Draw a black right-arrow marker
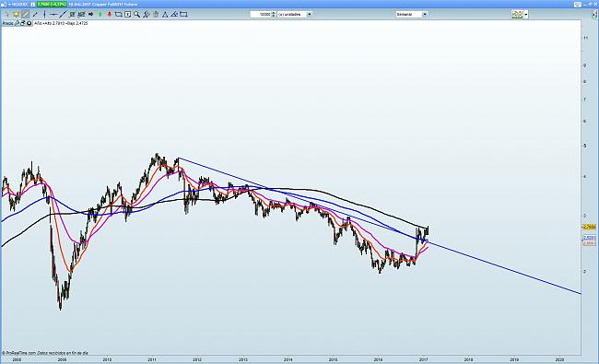This screenshot has height=364, width=599. pyautogui.click(x=91, y=14)
